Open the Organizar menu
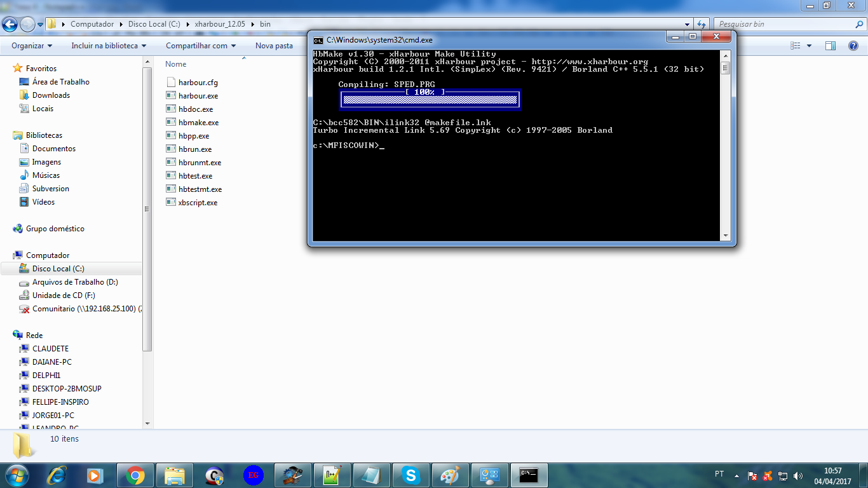 (x=32, y=46)
